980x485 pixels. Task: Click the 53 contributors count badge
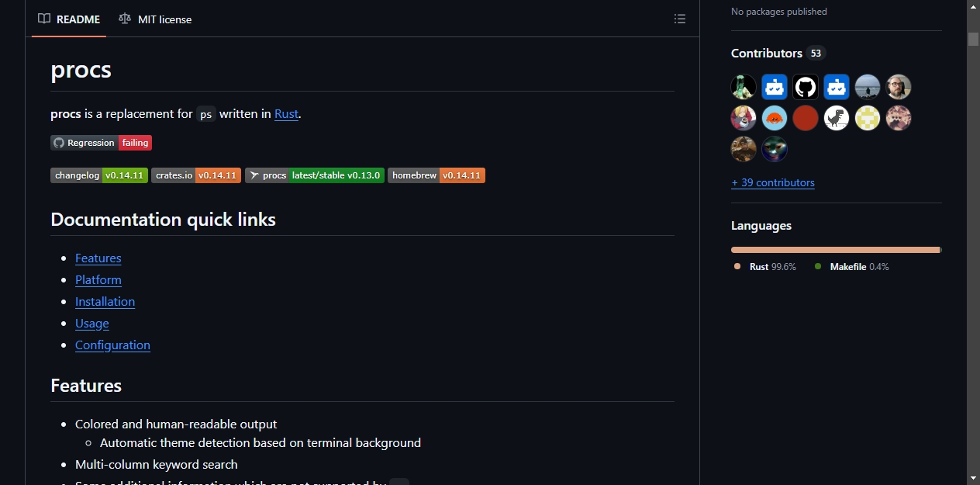(x=816, y=53)
